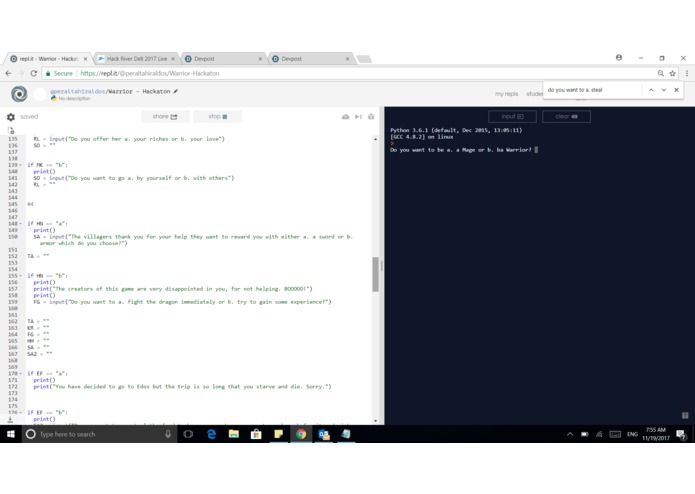This screenshot has width=695, height=494.
Task: Open Outlook from taskbar
Action: point(324,434)
